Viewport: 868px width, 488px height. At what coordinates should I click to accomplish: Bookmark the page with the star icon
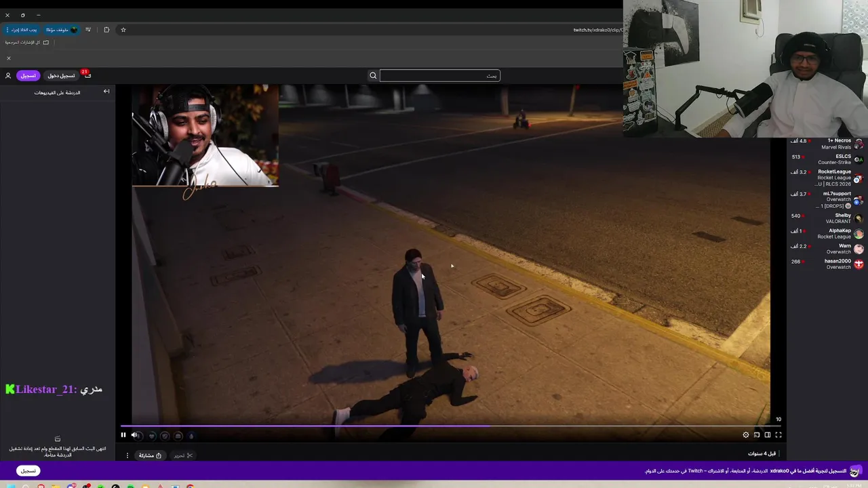click(123, 30)
